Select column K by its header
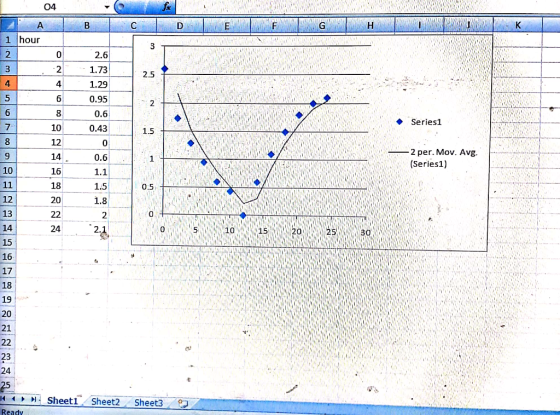The image size is (560, 415). click(x=518, y=25)
